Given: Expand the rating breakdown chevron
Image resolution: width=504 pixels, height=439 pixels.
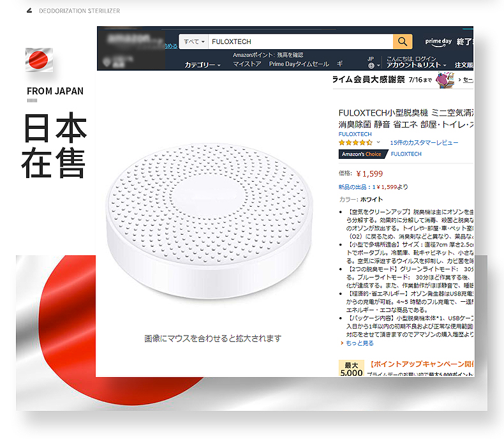Looking at the screenshot, I should [x=378, y=142].
